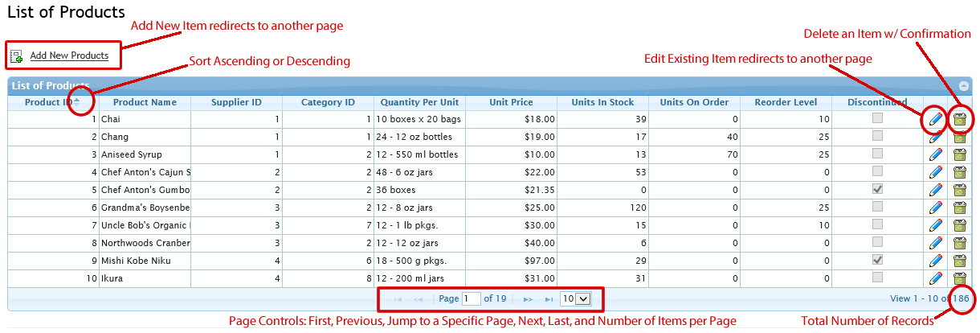Sort by the Product Name column header
980x333 pixels.
145,102
